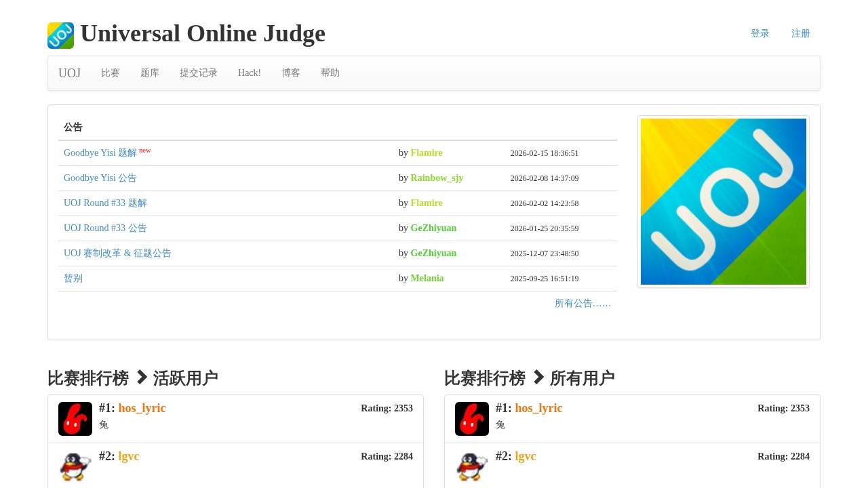
Task: Open the Goodbye Yisi 题解 announcement
Action: (100, 153)
